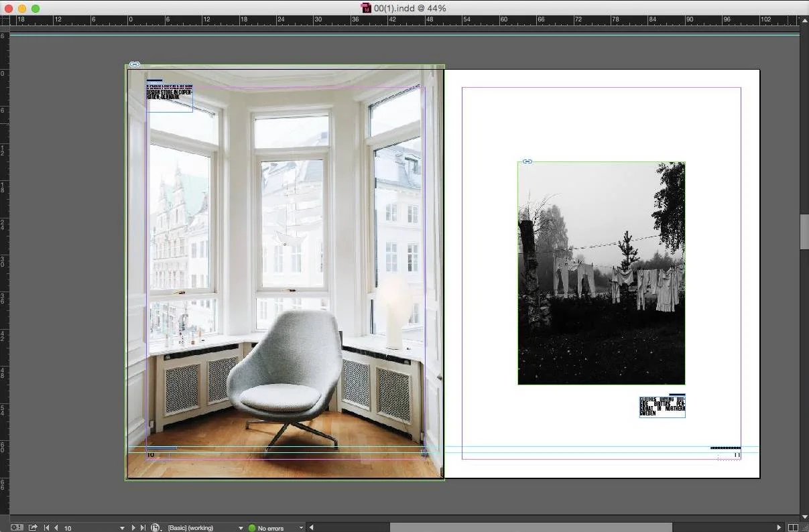Go to the first page
Image resolution: width=809 pixels, height=532 pixels.
[x=46, y=528]
